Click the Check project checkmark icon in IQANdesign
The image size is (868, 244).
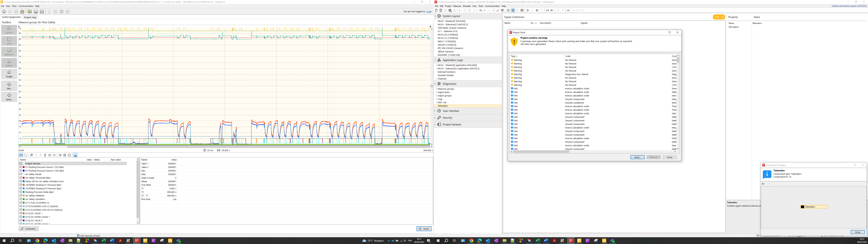tap(498, 11)
